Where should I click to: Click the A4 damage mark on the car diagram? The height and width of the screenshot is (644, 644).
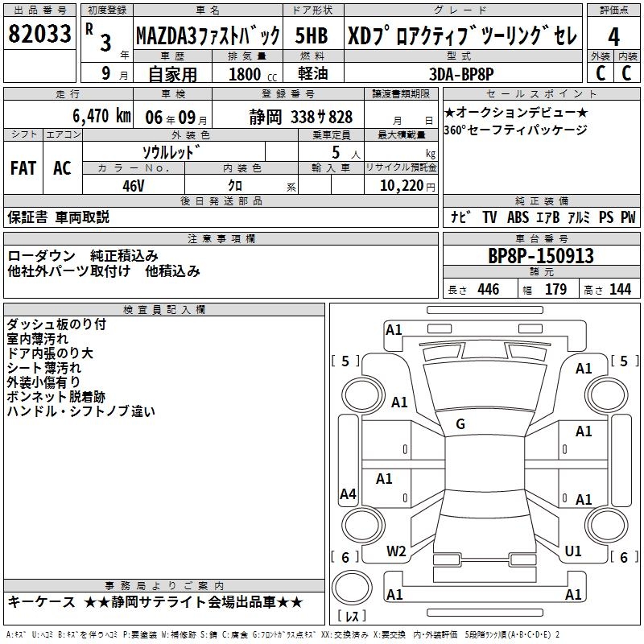point(348,493)
